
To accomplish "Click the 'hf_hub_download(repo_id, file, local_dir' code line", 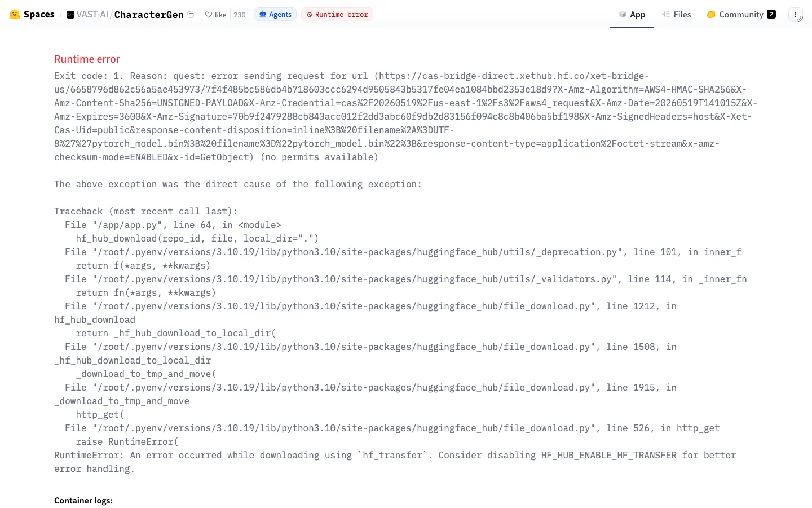I will (197, 238).
